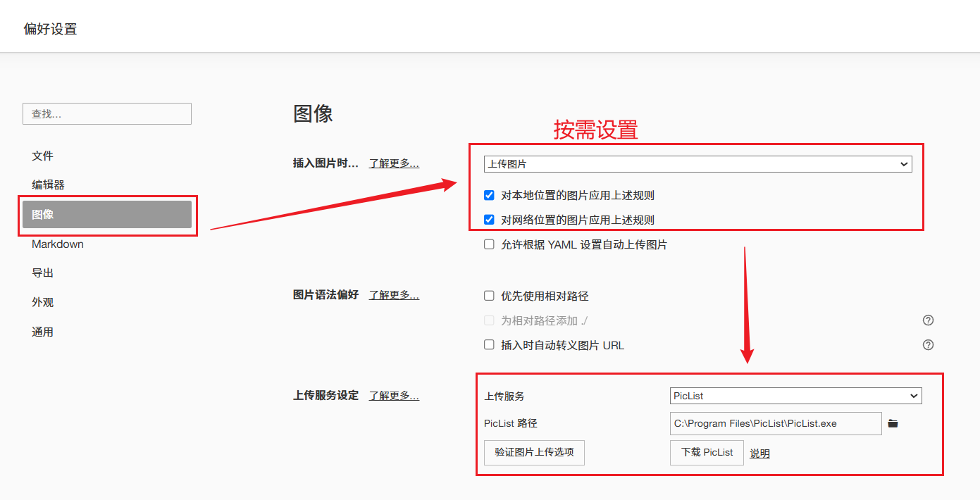The width and height of the screenshot is (980, 500).
Task: Open the Markdown preferences section
Action: click(x=107, y=244)
